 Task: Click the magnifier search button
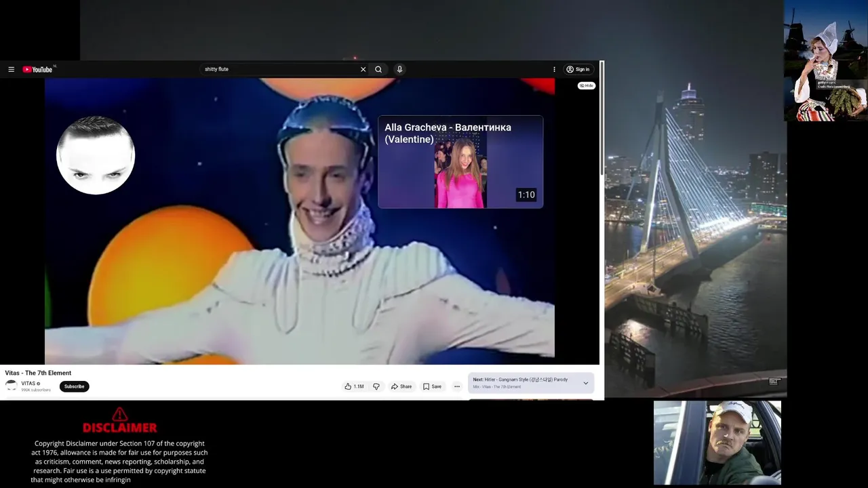click(x=378, y=69)
